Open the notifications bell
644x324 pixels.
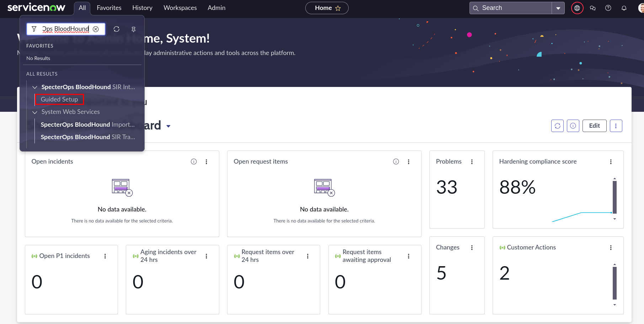pyautogui.click(x=624, y=8)
